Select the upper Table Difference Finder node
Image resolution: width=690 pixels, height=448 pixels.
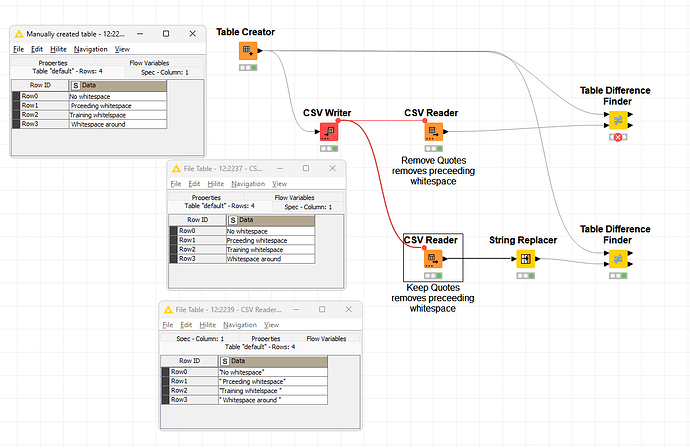click(616, 119)
